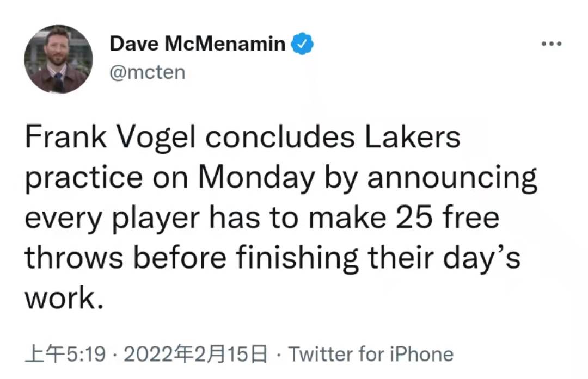The height and width of the screenshot is (379, 588).
Task: Click the 上午5:19 timestamp
Action: click(x=65, y=354)
